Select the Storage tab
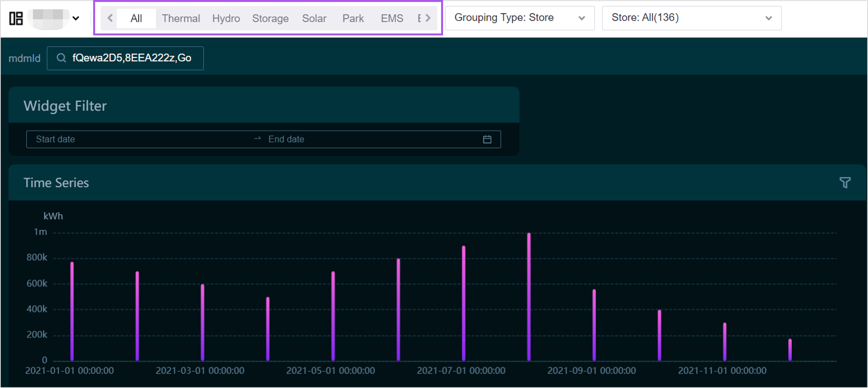The image size is (868, 388). (x=270, y=18)
